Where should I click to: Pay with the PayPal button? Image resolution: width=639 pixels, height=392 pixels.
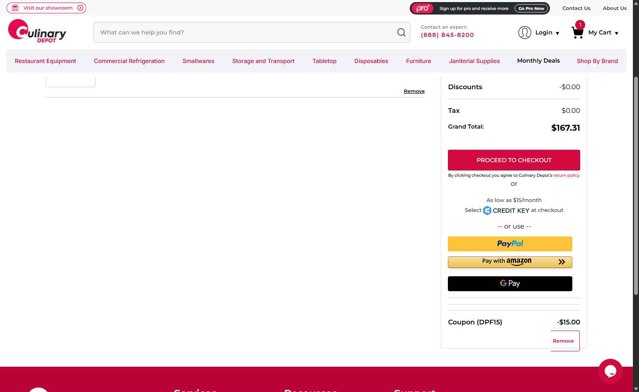[510, 244]
